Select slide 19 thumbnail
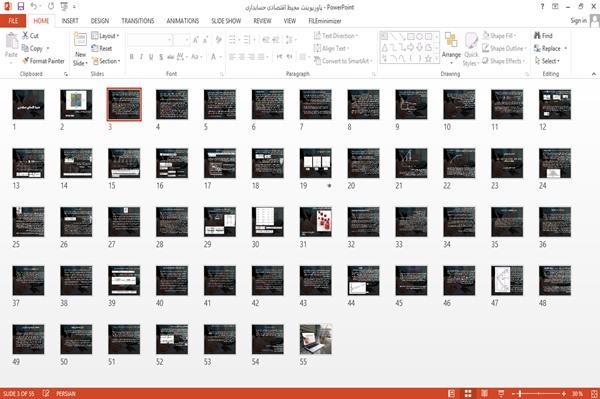Image resolution: width=600 pixels, height=399 pixels. tap(316, 163)
